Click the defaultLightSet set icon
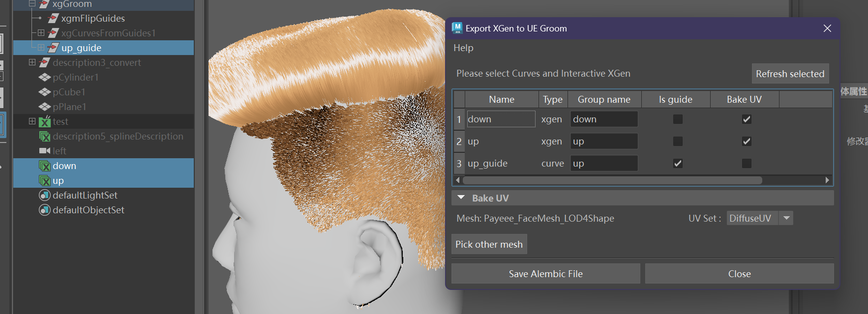 click(45, 195)
